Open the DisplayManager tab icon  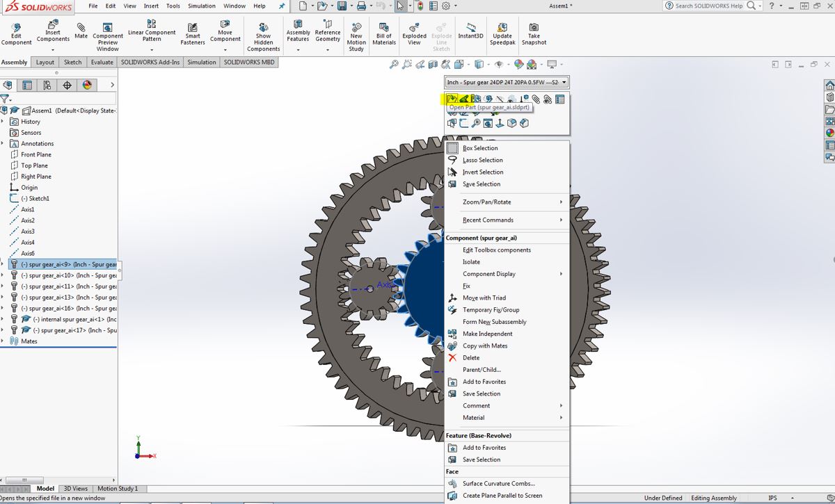(x=87, y=85)
